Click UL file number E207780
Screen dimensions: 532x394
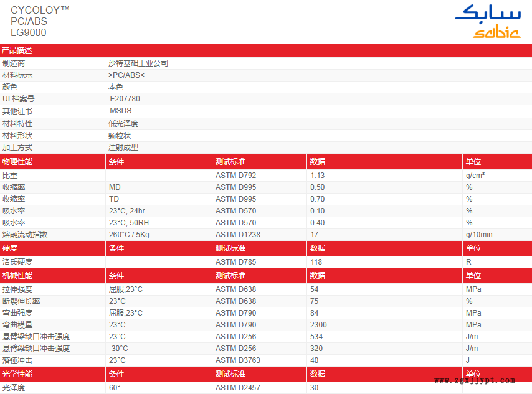click(x=125, y=99)
